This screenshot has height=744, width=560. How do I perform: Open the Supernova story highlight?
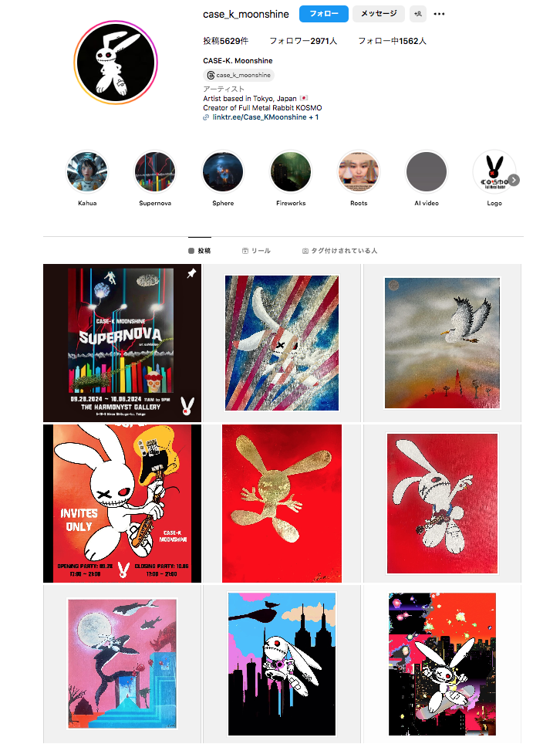pos(155,172)
